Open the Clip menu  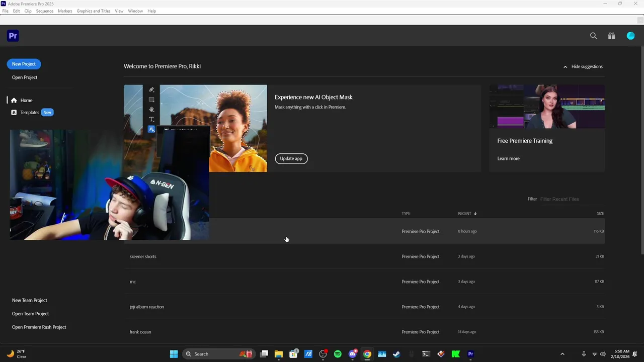pos(28,11)
